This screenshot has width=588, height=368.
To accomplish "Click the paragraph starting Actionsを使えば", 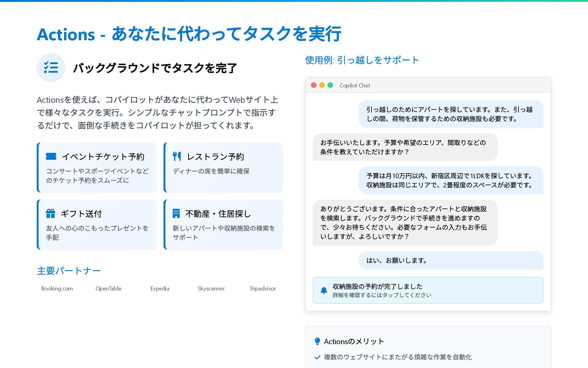I will click(x=157, y=113).
